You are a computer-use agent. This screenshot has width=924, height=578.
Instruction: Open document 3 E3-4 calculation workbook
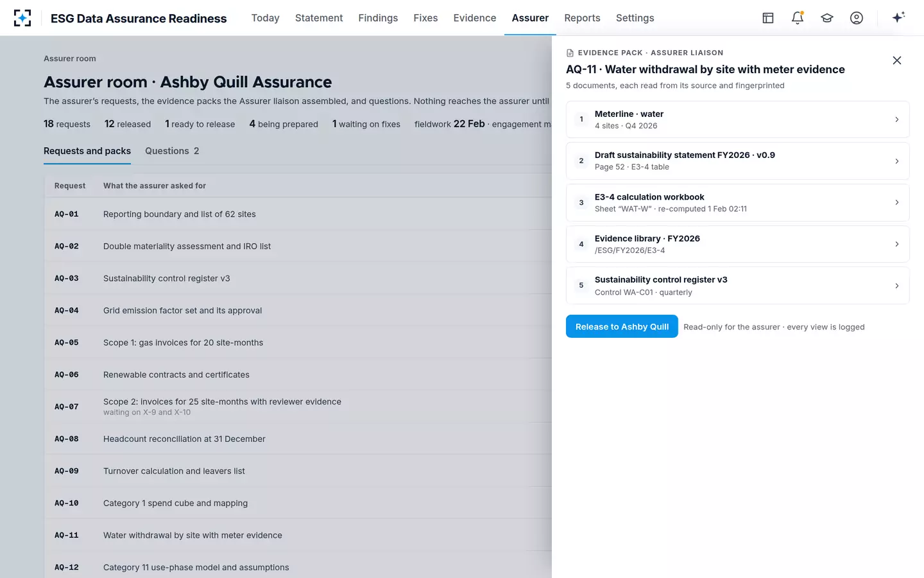point(737,202)
